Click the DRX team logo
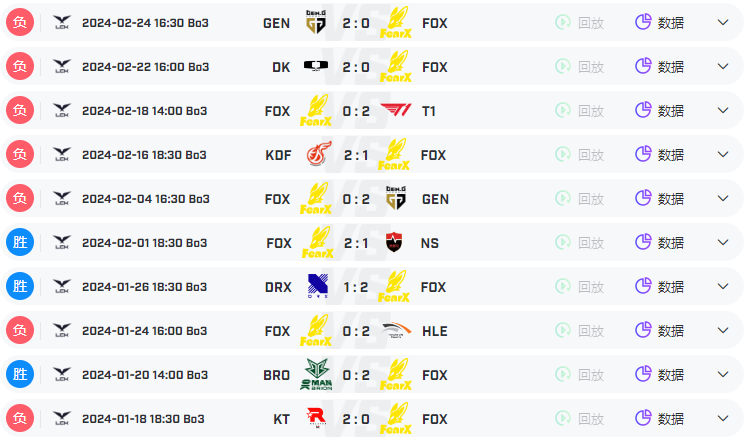Screen dimensions: 744x438 pyautogui.click(x=317, y=286)
